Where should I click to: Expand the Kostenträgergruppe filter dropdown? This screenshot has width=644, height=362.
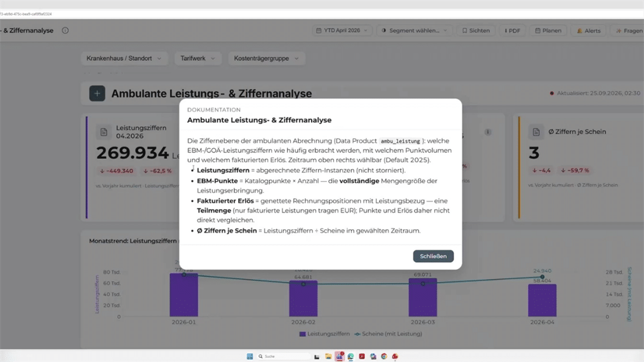(x=266, y=58)
